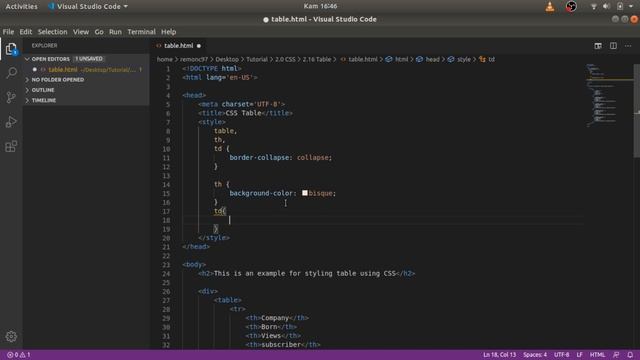Open the Search view in activity bar
The image size is (640, 360).
[11, 73]
